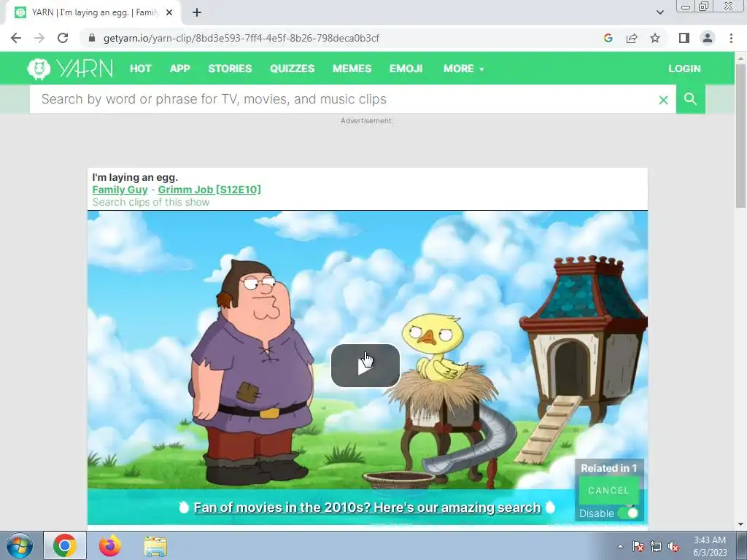Click the network tray icon
Screen dimensions: 747x560
656,547
